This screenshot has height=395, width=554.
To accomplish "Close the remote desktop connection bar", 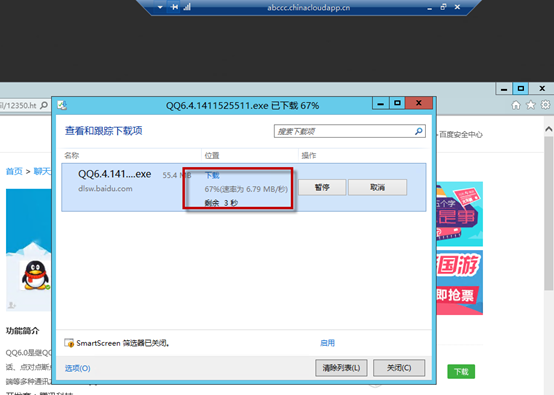I will pyautogui.click(x=457, y=7).
